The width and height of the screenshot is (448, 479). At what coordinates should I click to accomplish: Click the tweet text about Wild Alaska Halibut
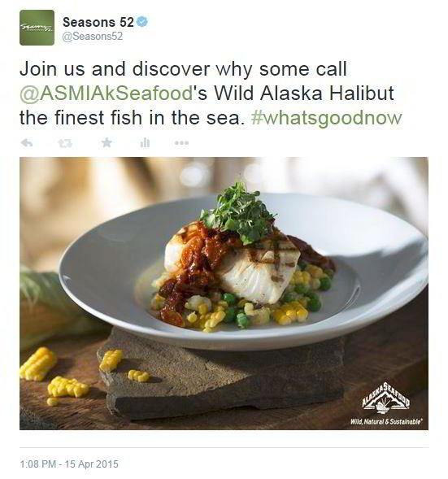pyautogui.click(x=211, y=94)
